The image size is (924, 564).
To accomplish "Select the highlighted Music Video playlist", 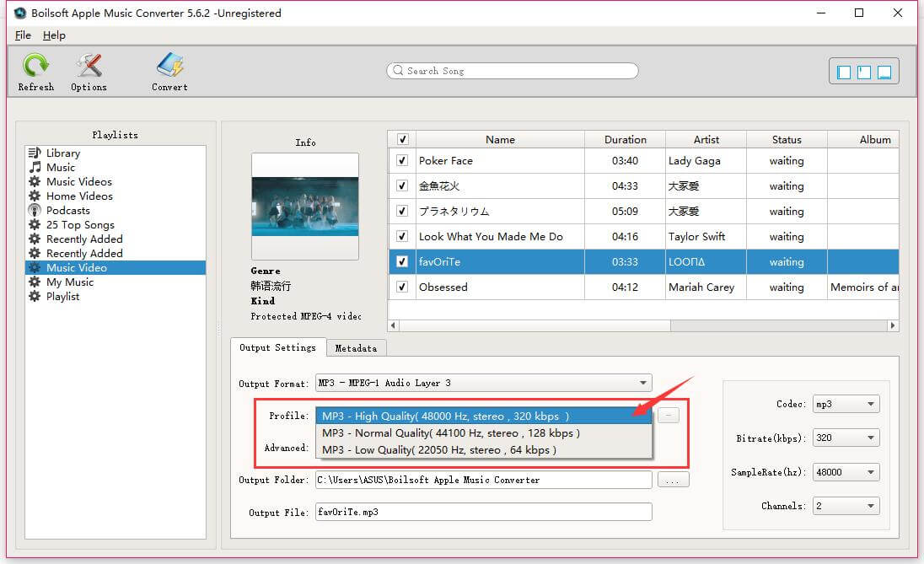I will tap(115, 267).
